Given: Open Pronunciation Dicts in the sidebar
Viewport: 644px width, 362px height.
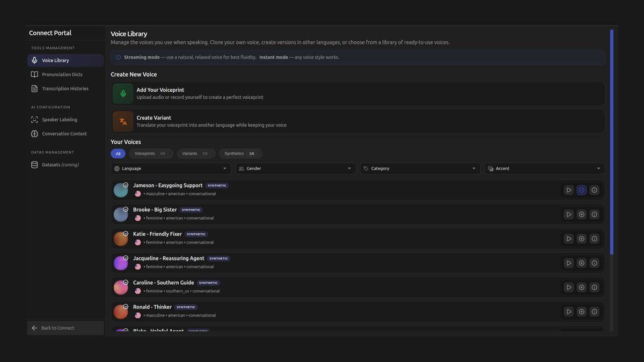Looking at the screenshot, I should tap(65, 75).
